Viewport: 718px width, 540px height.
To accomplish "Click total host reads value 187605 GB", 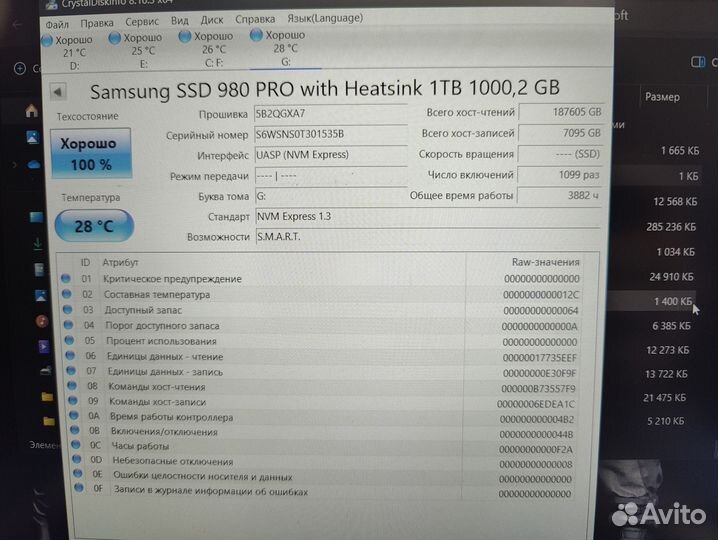I will pos(560,112).
